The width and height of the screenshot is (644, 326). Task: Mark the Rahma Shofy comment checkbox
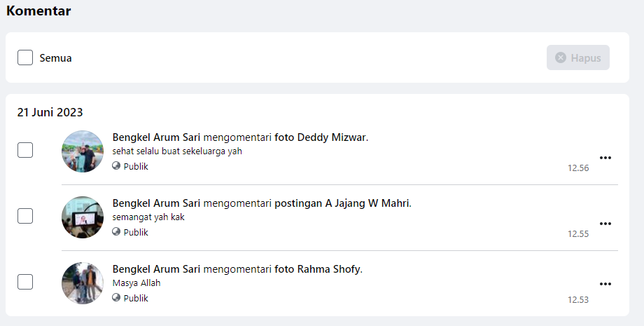[25, 282]
